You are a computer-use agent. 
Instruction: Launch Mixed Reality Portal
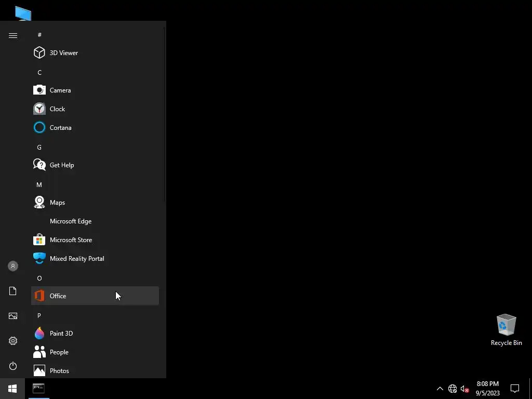click(95, 259)
